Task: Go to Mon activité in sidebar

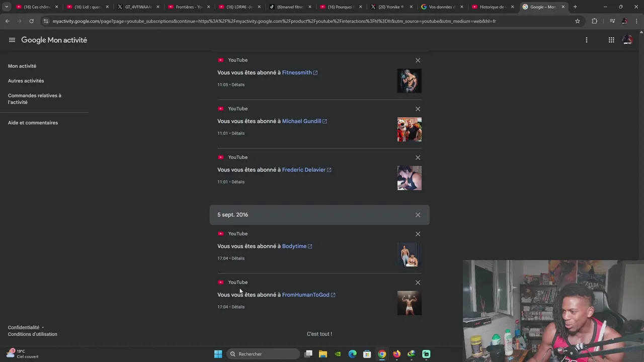Action: (x=22, y=66)
